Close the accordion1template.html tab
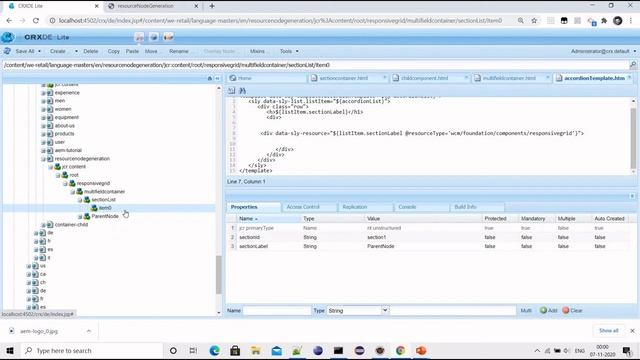640x360 pixels. 630,77
